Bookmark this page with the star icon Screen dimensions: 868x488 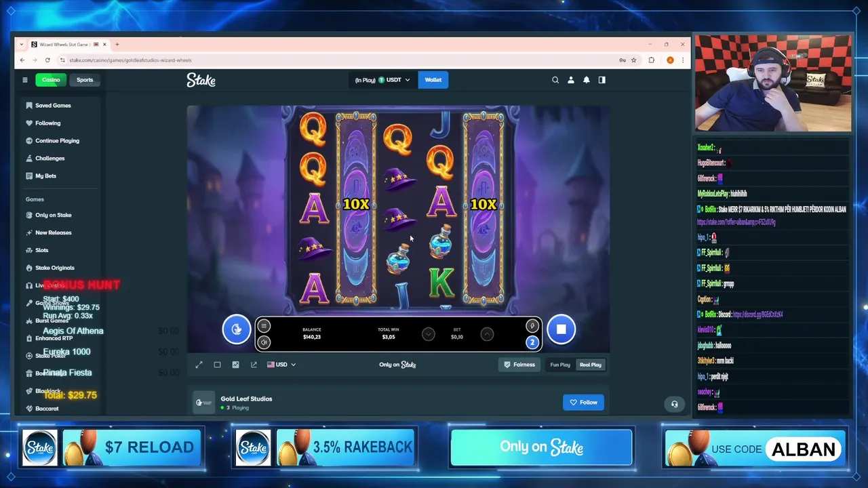[x=633, y=60]
